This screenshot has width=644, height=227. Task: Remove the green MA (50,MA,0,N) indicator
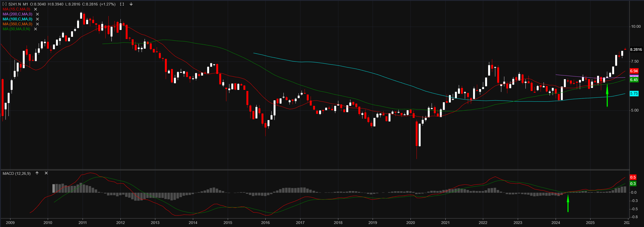pos(35,29)
